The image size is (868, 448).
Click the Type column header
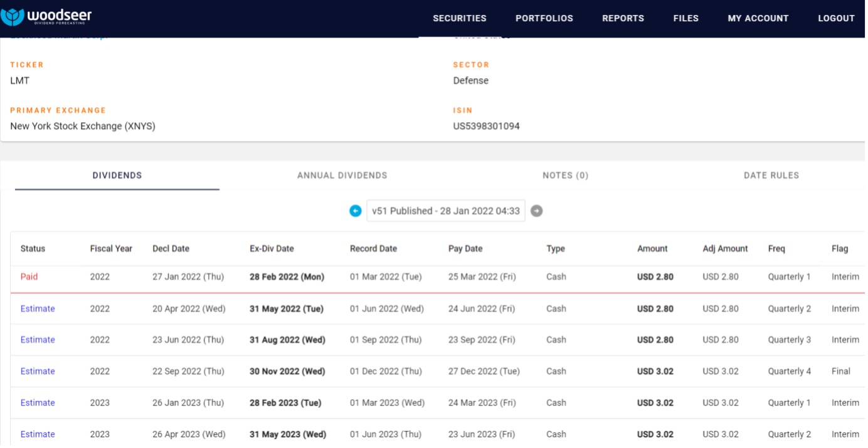point(556,249)
